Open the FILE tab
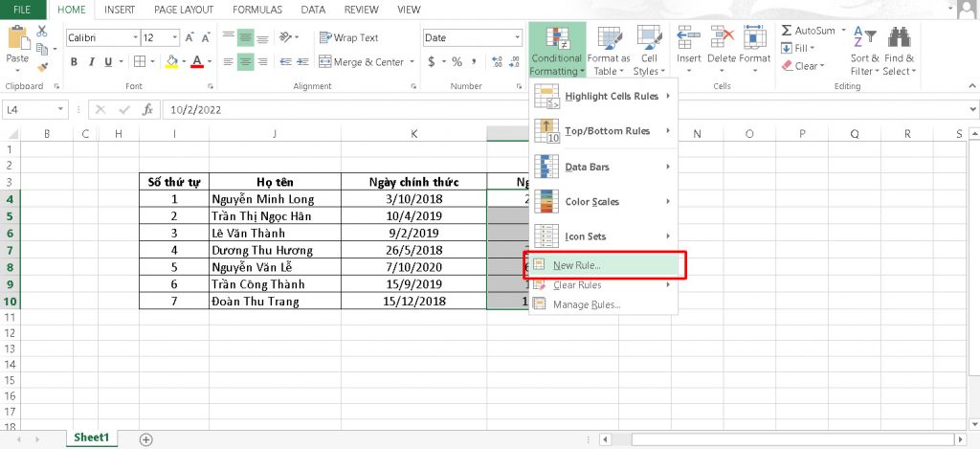 [x=23, y=10]
